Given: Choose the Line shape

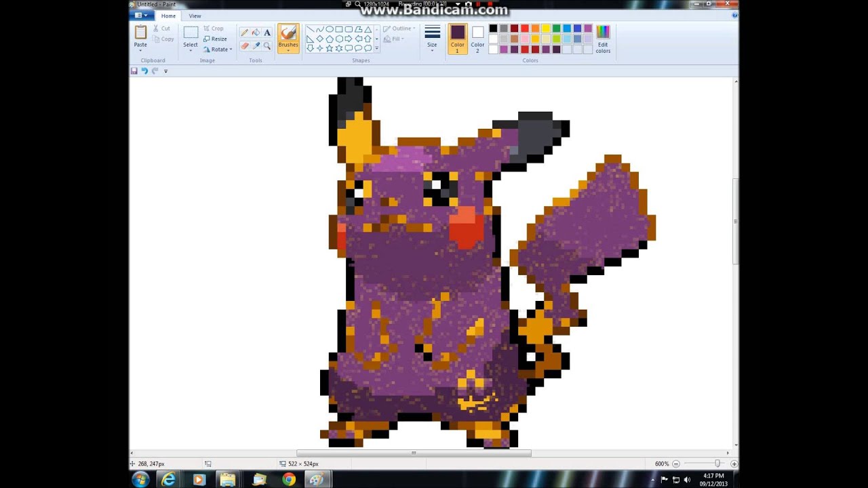Looking at the screenshot, I should click(x=310, y=29).
